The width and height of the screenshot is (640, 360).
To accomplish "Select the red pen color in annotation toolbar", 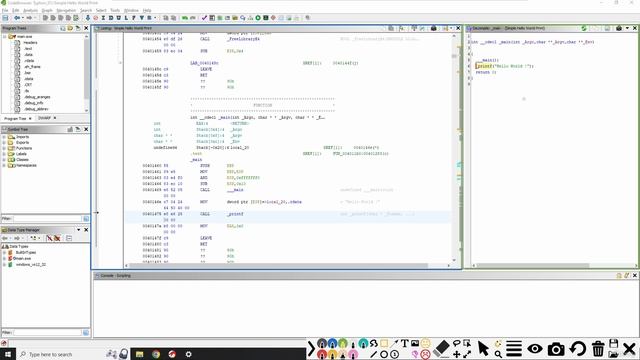I will tap(322, 354).
